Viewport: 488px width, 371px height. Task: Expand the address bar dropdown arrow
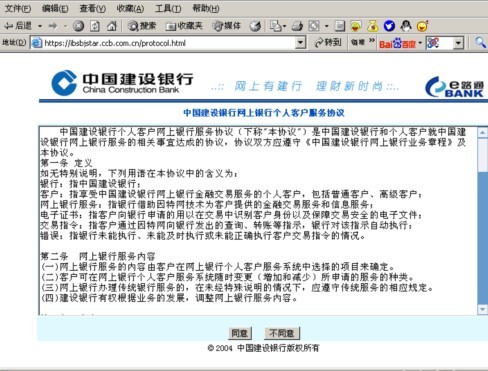click(301, 43)
